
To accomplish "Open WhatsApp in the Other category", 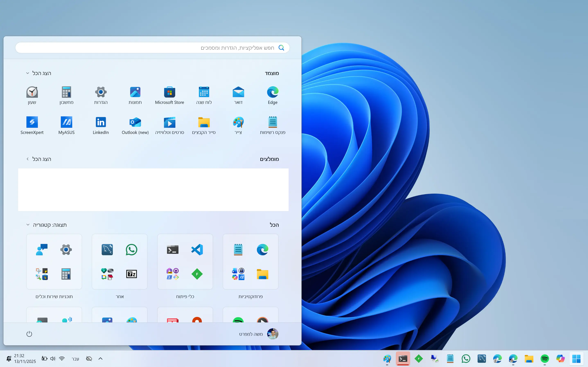I will pyautogui.click(x=131, y=249).
